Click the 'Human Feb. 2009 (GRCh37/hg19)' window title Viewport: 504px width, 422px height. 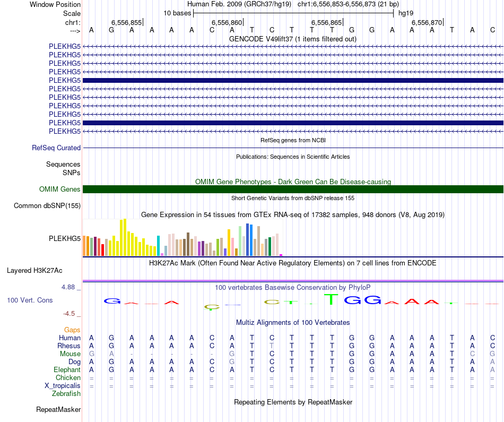(239, 4)
